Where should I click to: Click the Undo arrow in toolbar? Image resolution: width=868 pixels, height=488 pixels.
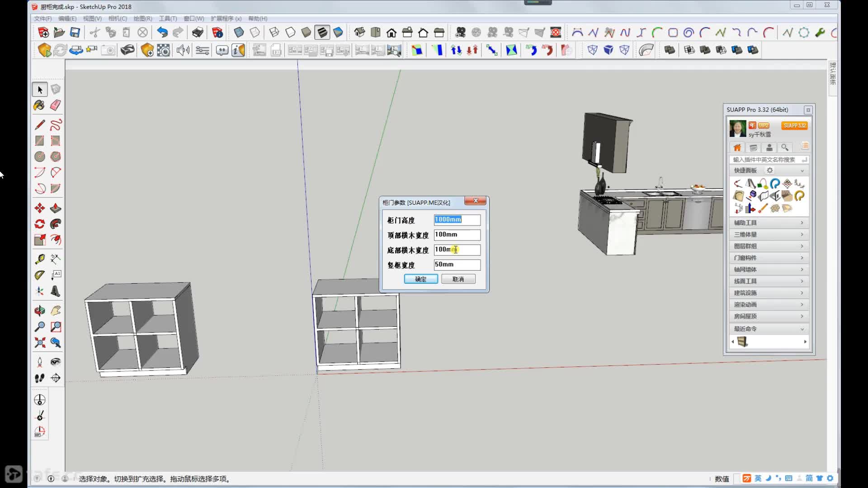162,32
